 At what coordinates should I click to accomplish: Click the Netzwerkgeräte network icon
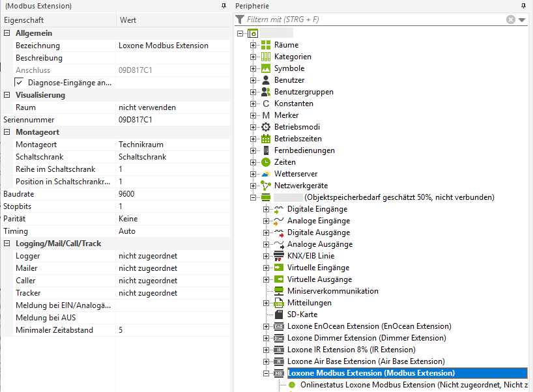266,186
